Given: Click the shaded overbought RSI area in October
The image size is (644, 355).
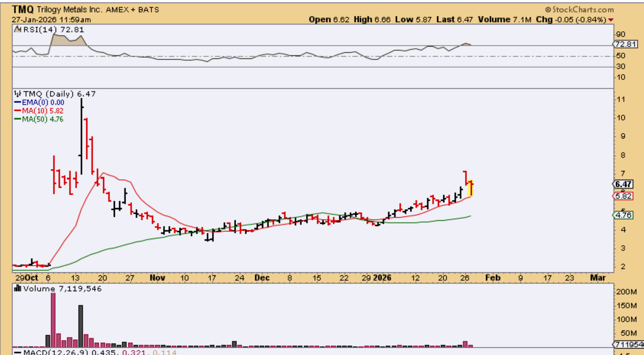Looking at the screenshot, I should 68,40.
